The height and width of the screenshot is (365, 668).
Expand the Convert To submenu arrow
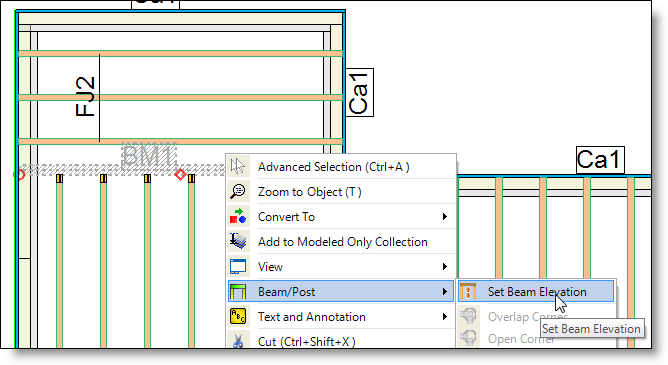(x=445, y=217)
